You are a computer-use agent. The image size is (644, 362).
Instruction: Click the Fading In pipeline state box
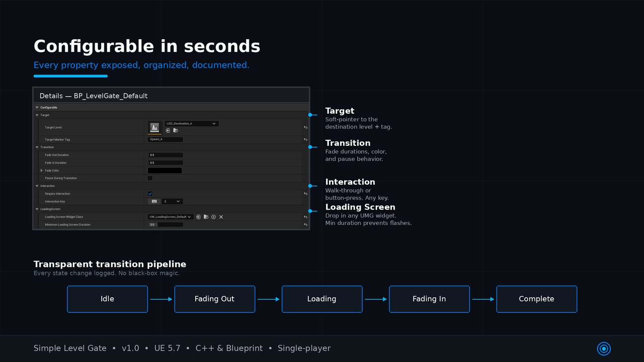click(429, 299)
